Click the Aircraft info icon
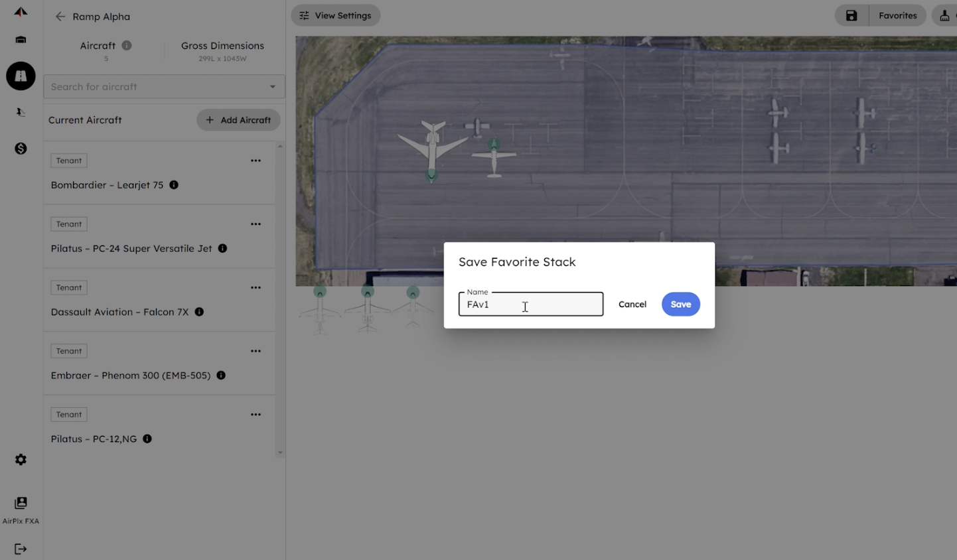Screen dimensions: 957x560 pyautogui.click(x=126, y=46)
